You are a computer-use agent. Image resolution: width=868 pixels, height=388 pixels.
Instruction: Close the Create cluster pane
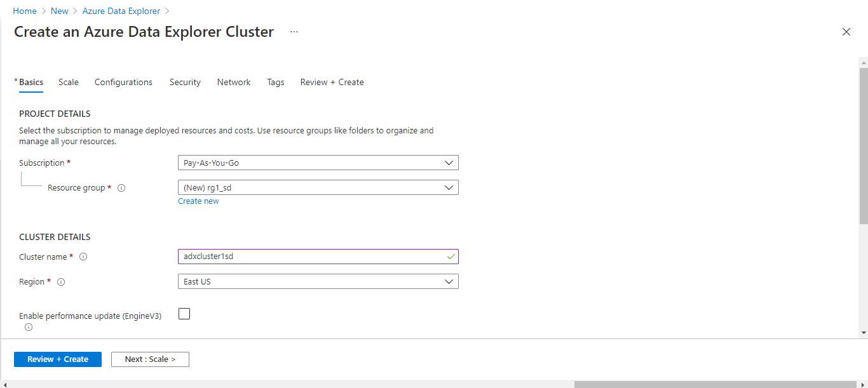click(x=846, y=32)
